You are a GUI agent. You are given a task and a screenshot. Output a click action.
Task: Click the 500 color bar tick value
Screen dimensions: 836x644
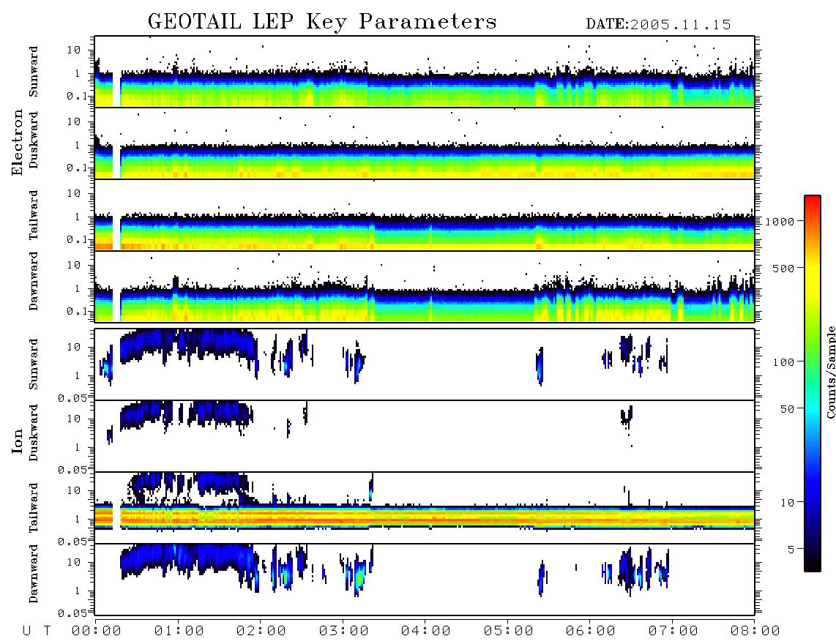point(784,268)
